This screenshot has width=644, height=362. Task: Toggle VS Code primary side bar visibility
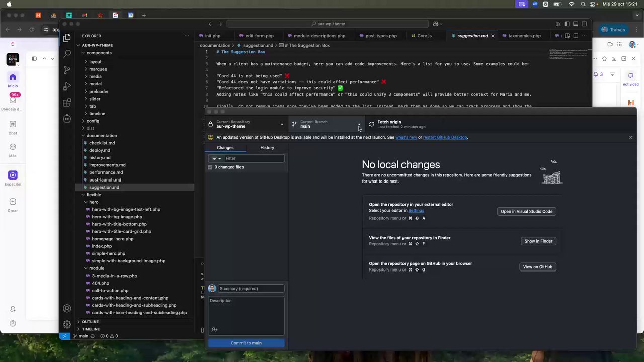pos(567,24)
